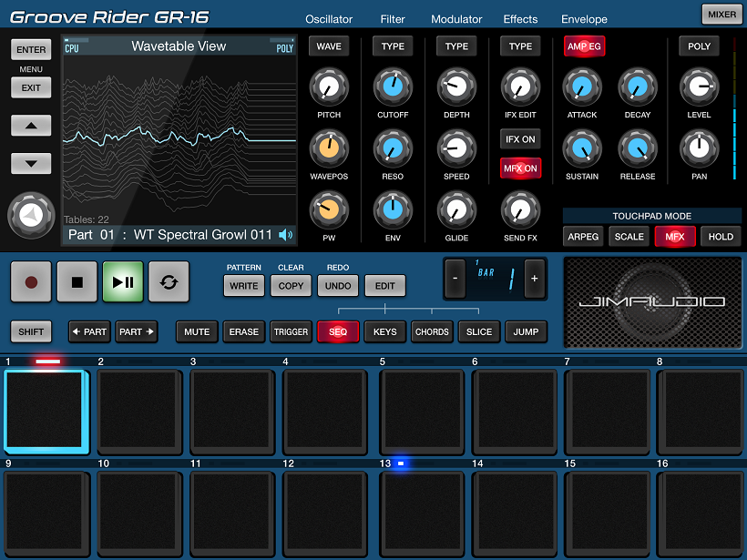Tap the JIMAUDIO touchpad area
This screenshot has width=747, height=560.
(652, 302)
